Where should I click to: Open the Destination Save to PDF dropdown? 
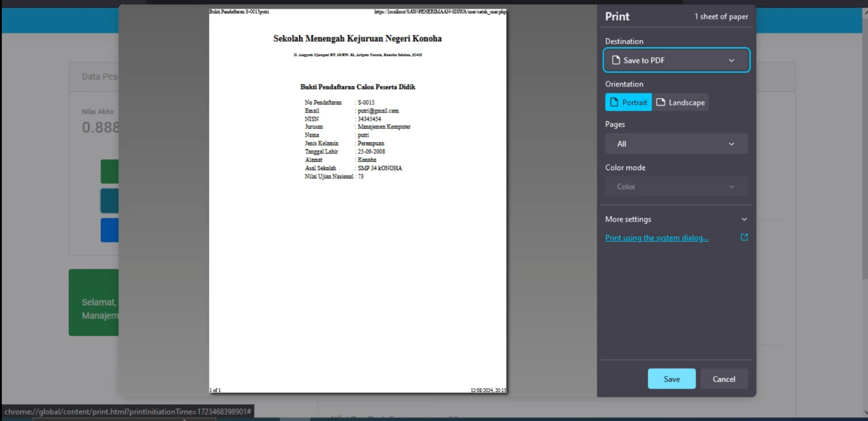pyautogui.click(x=676, y=60)
